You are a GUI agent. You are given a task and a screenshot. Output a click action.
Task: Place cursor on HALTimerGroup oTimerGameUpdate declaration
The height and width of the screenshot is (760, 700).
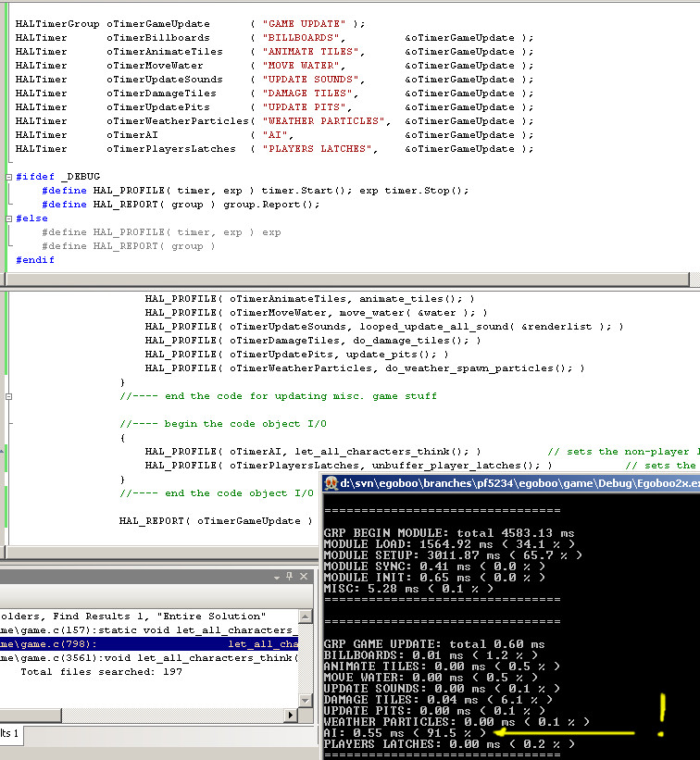click(190, 24)
